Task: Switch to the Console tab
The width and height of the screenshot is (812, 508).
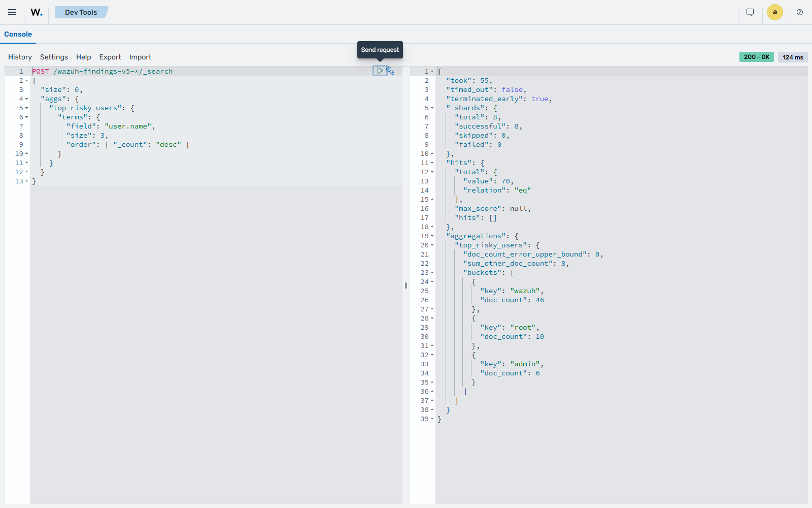Action: pos(18,34)
